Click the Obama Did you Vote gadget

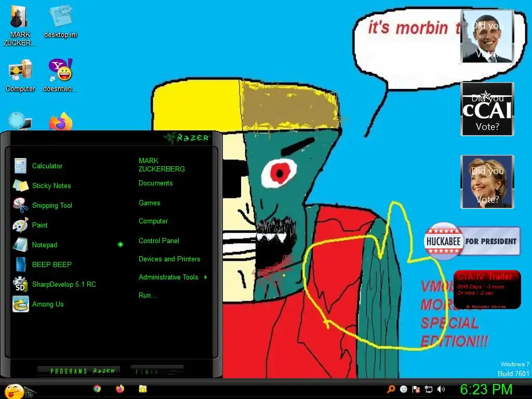(487, 36)
